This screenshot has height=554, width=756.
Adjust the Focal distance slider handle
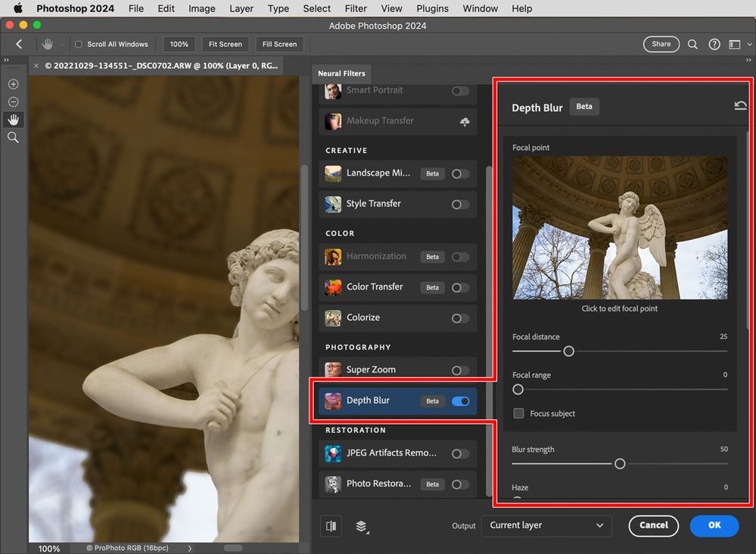coord(568,351)
